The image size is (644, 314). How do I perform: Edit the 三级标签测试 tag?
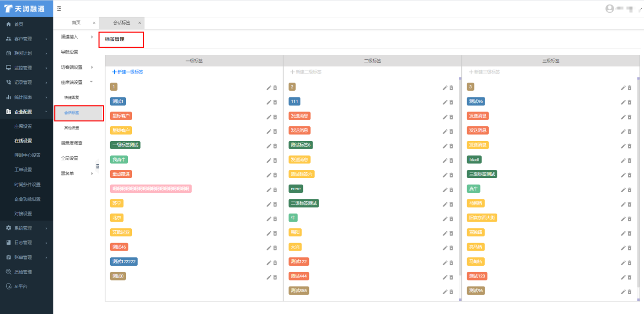coord(623,175)
